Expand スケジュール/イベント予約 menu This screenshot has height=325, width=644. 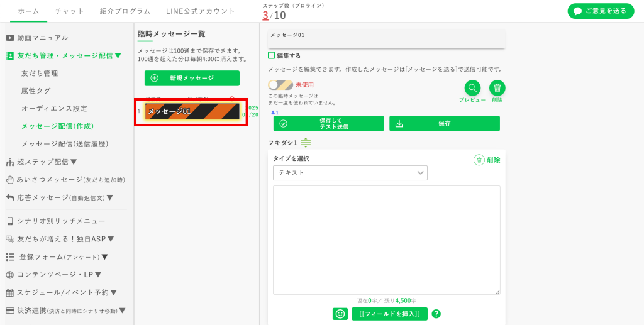pos(114,293)
